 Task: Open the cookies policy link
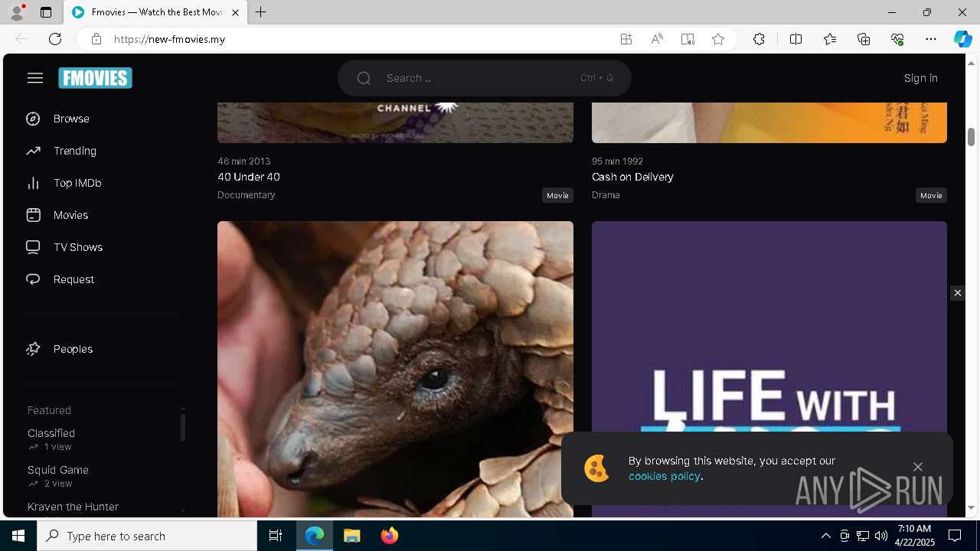[664, 476]
